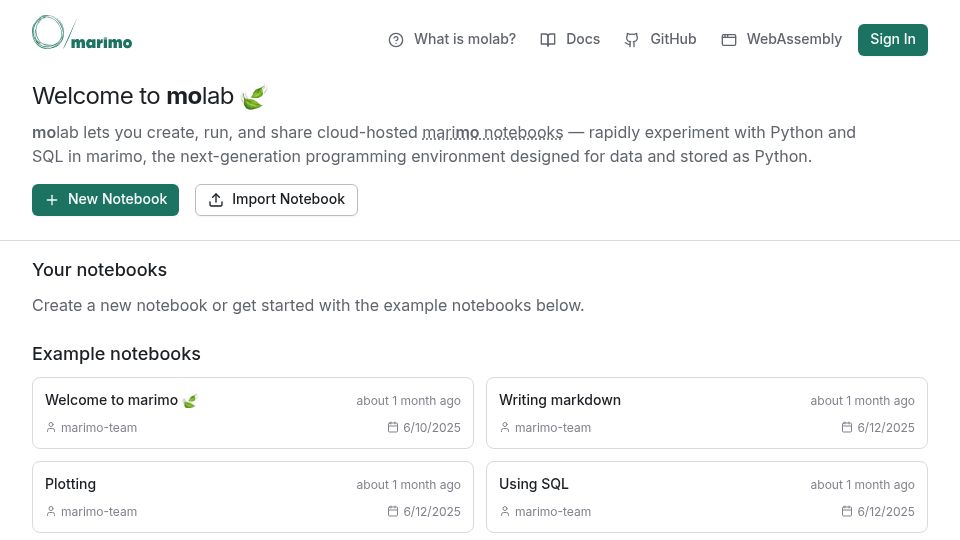Click the Sign In button
Image resolution: width=960 pixels, height=540 pixels.
893,40
